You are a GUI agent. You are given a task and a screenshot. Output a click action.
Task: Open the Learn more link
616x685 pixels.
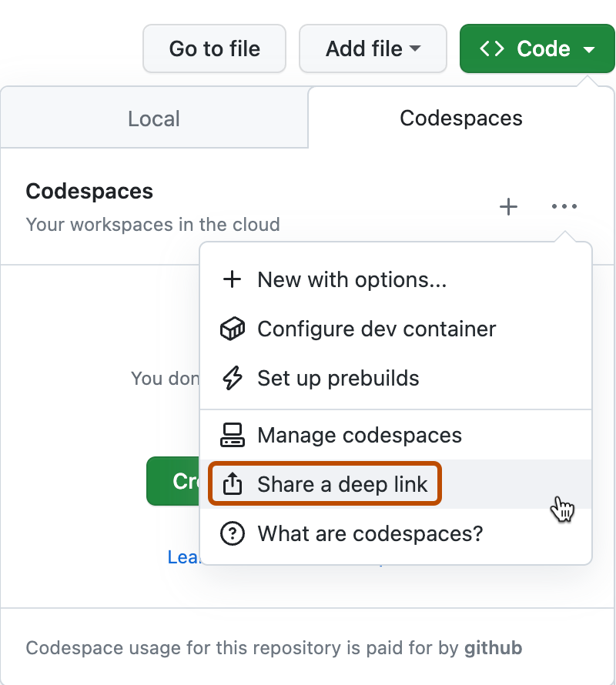185,557
